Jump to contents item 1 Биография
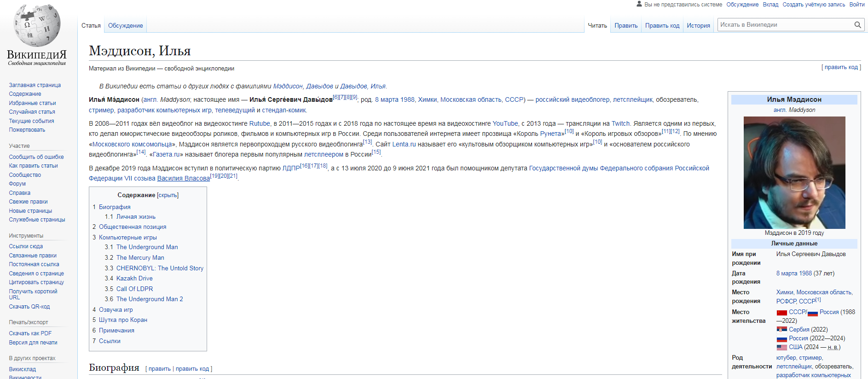 click(115, 207)
